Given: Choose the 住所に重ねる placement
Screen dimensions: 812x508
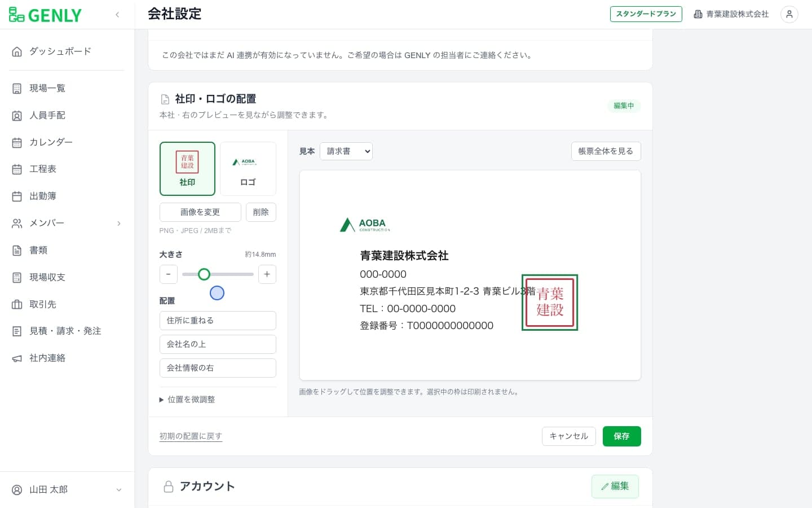Looking at the screenshot, I should pos(218,321).
